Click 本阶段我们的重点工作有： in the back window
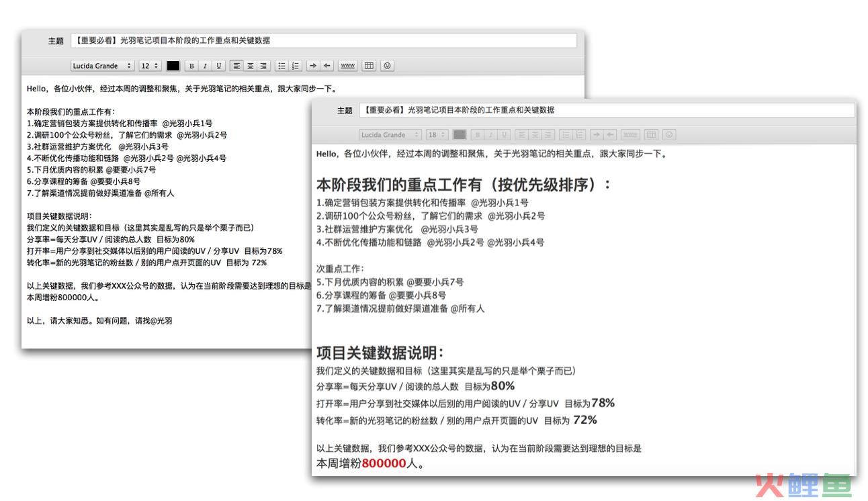The height and width of the screenshot is (501, 868). pyautogui.click(x=71, y=112)
